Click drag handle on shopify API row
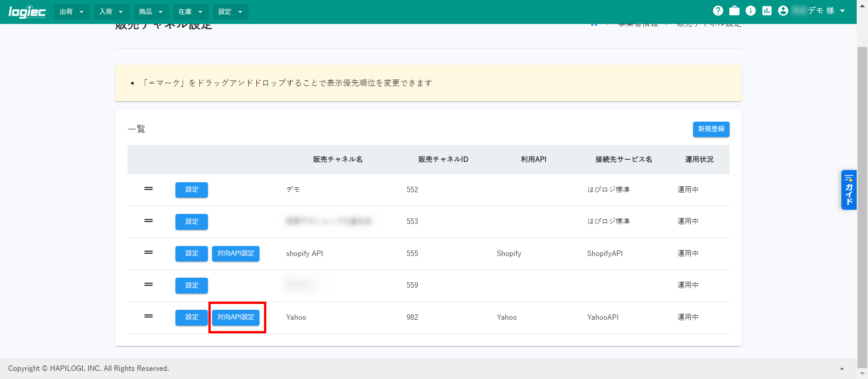 pos(148,253)
